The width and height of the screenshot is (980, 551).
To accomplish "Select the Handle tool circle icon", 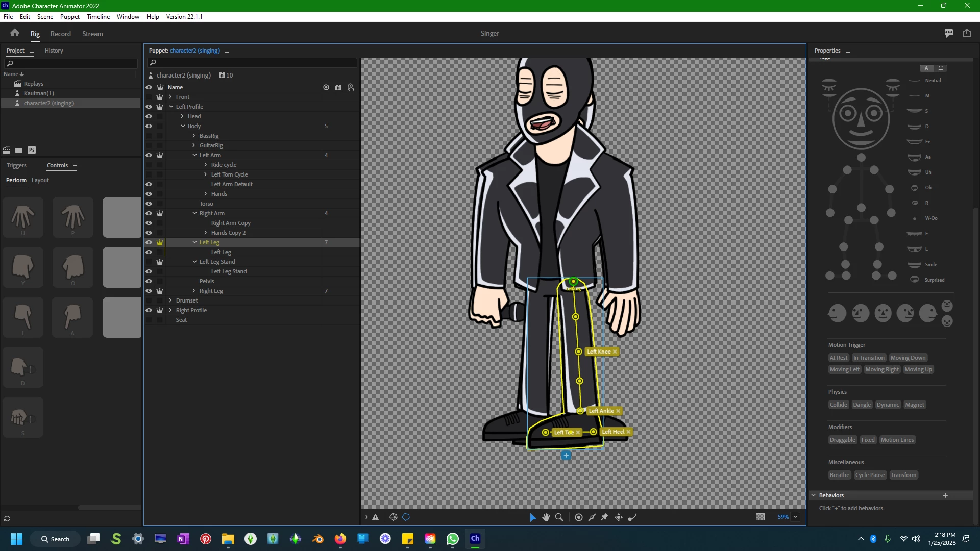I will pos(578,517).
